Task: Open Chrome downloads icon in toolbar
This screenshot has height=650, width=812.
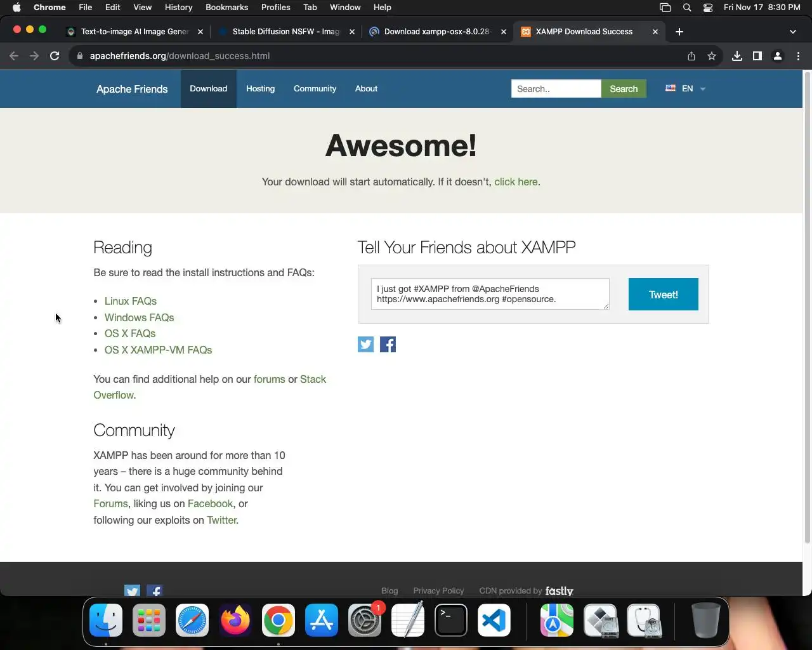Action: [x=737, y=56]
